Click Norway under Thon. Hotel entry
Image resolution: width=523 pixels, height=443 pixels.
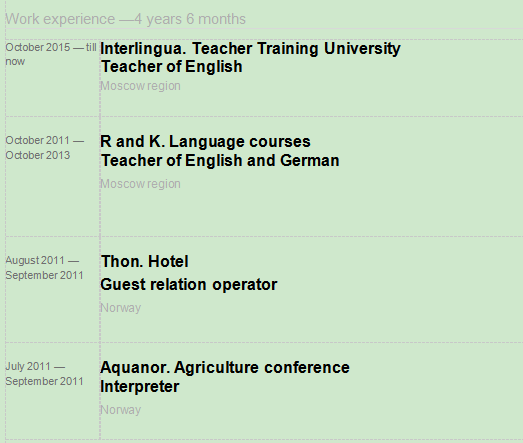click(120, 308)
